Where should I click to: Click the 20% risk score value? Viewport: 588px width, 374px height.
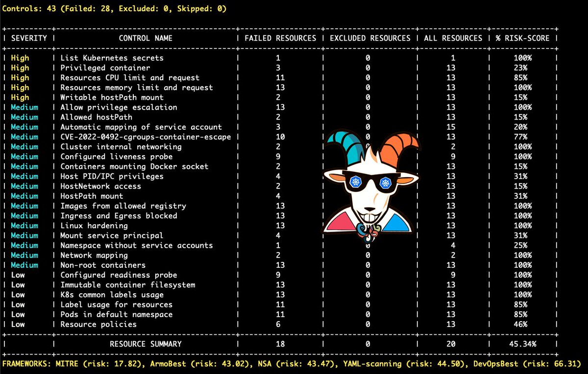tap(521, 127)
